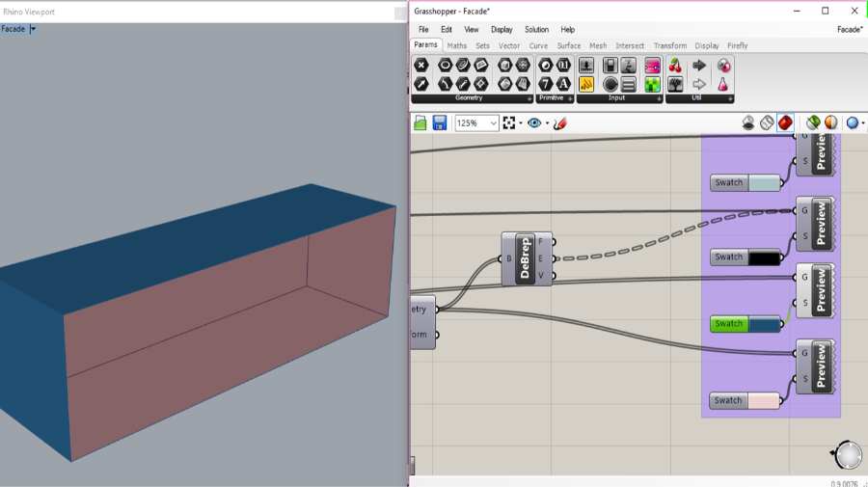Open the Solution menu
Screen dimensions: 868x487
(536, 29)
